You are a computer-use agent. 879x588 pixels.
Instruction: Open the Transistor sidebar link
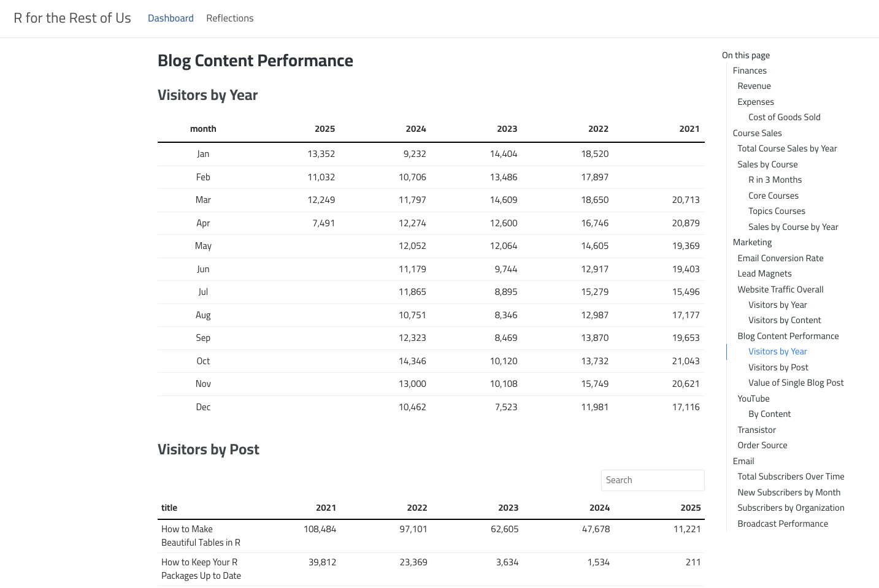click(756, 430)
